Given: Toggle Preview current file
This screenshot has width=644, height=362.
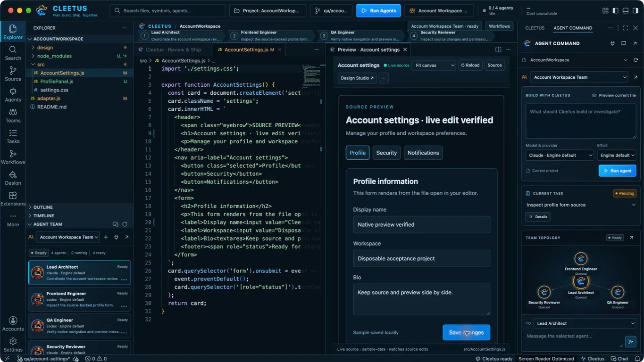Looking at the screenshot, I should [x=614, y=95].
